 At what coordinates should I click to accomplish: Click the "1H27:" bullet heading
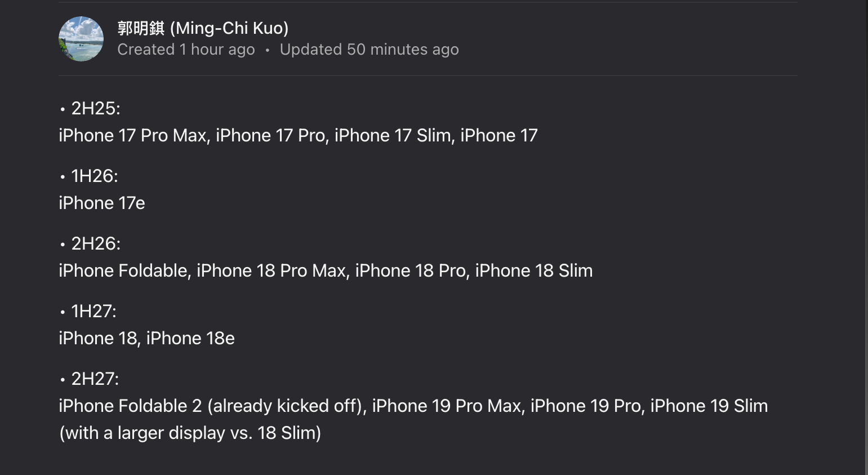tap(94, 311)
